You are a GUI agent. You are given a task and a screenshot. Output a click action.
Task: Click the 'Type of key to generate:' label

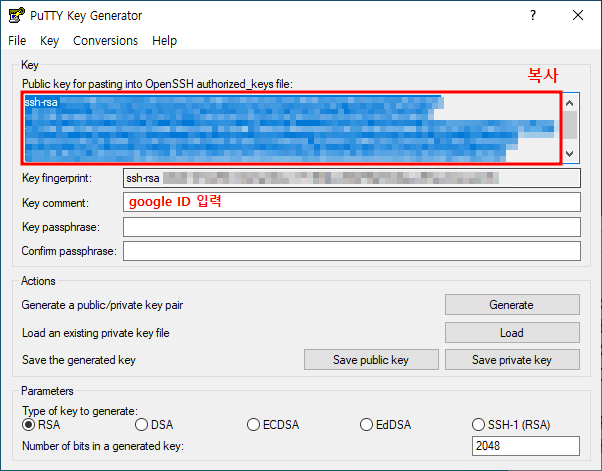point(79,411)
